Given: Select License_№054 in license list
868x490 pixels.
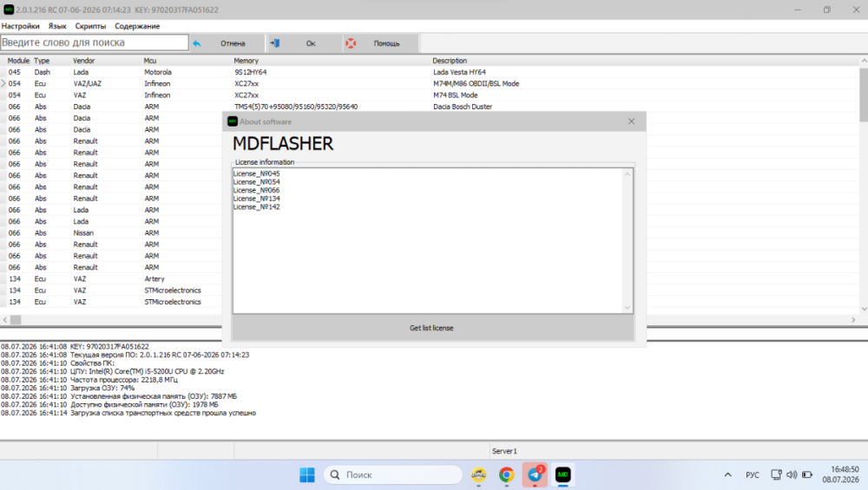Looking at the screenshot, I should (256, 182).
